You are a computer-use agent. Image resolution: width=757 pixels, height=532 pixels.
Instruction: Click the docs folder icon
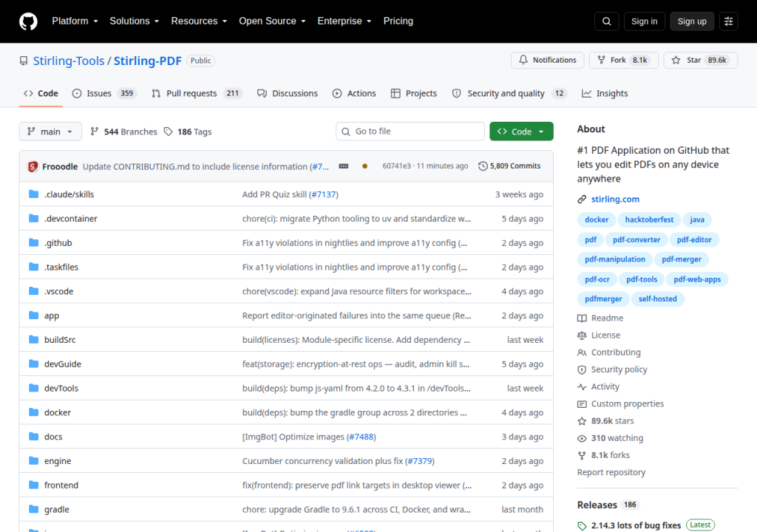(x=33, y=437)
